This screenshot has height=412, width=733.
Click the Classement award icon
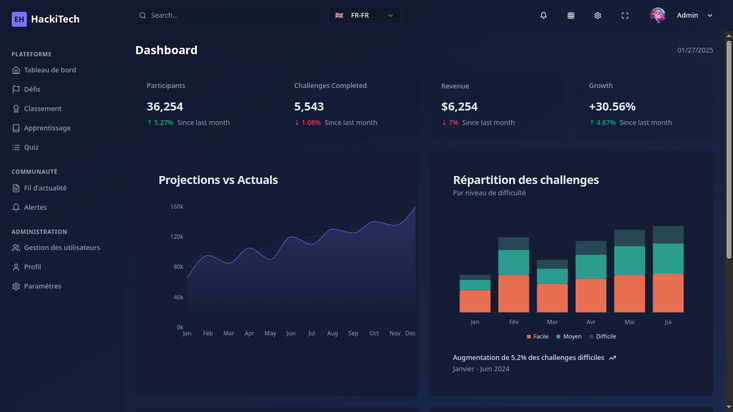click(x=16, y=109)
